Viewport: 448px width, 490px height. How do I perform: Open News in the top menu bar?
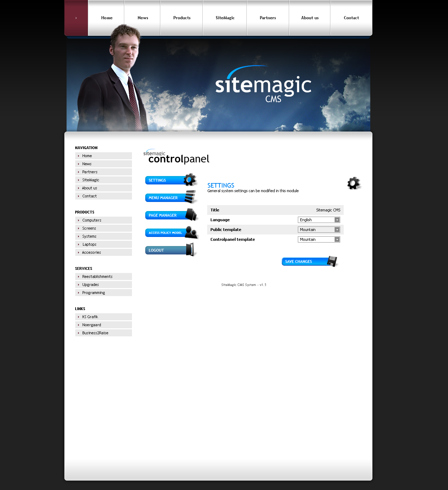point(143,18)
